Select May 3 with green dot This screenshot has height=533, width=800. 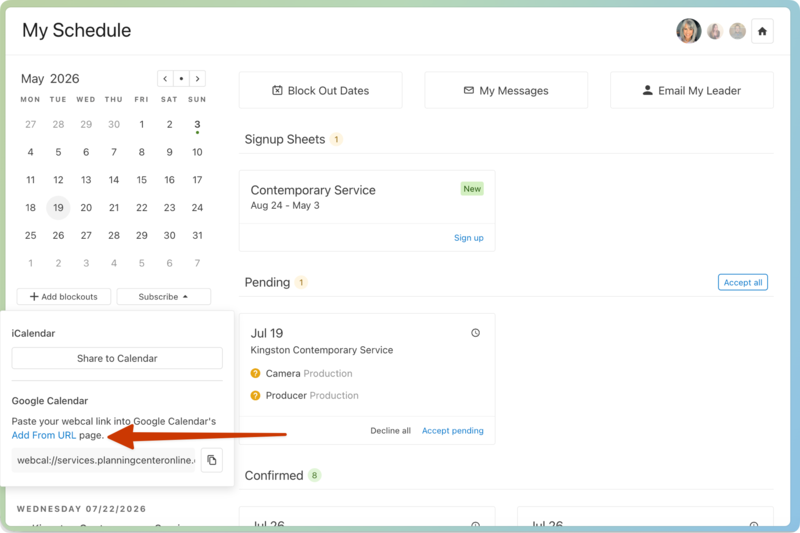point(197,125)
